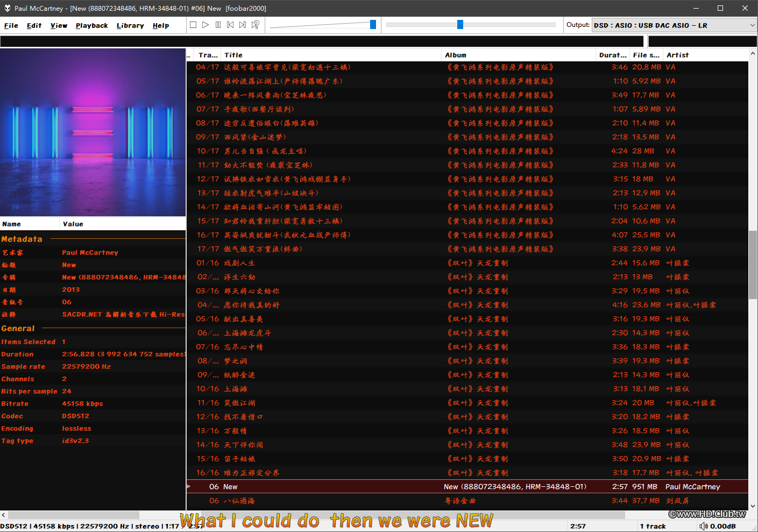The width and height of the screenshot is (758, 532).
Task: Click the 1 track status bar entry
Action: 653,526
